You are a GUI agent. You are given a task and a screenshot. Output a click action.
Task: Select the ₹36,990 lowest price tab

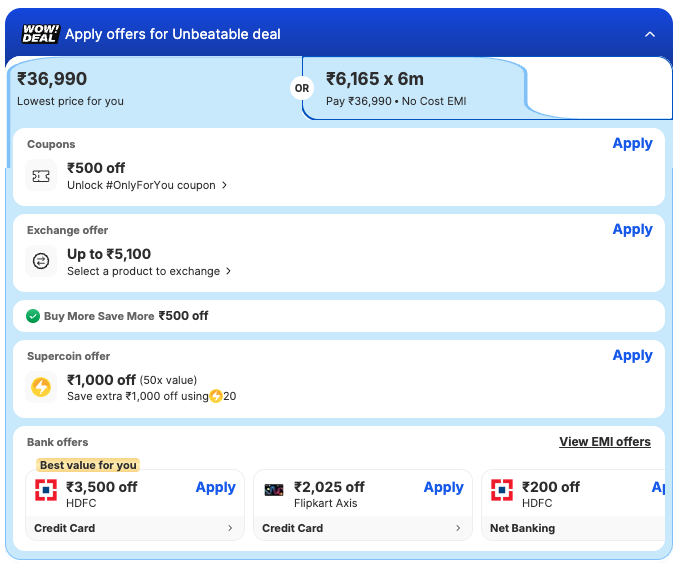point(150,88)
